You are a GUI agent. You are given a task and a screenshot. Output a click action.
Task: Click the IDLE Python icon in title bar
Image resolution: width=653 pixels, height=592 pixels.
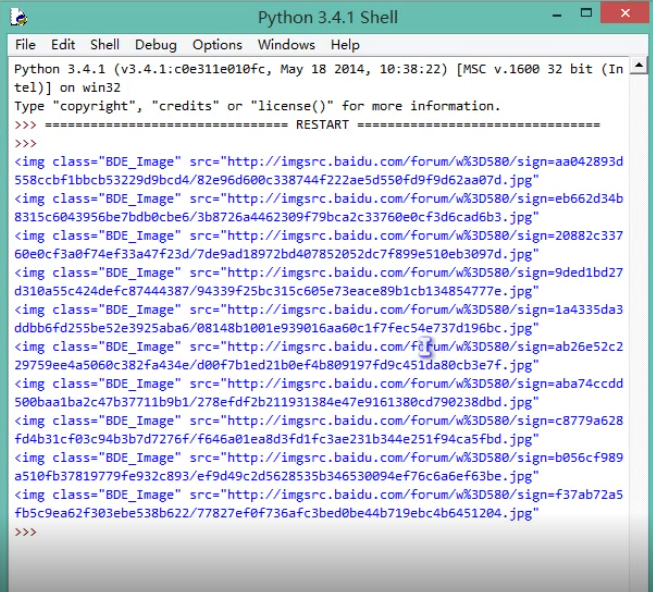click(18, 17)
